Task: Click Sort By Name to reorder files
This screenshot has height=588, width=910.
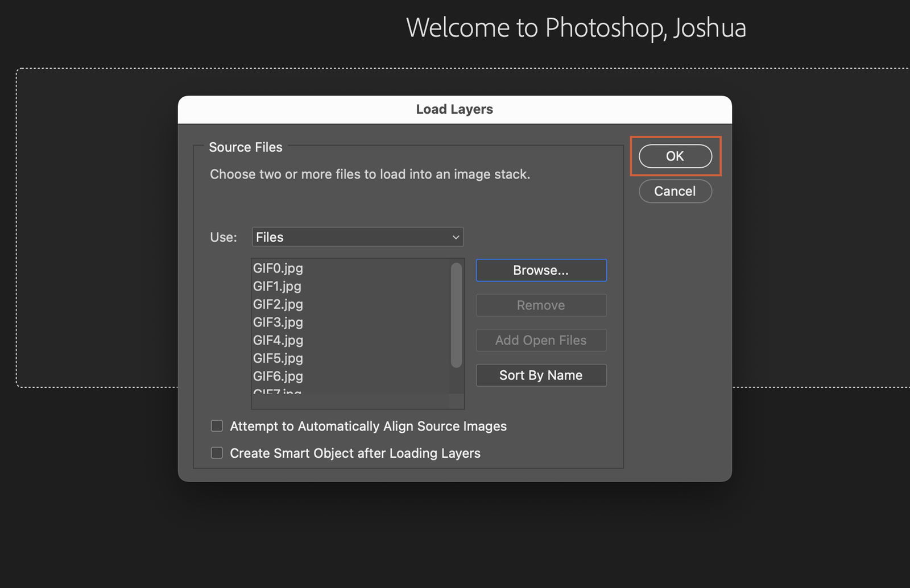Action: pos(540,375)
